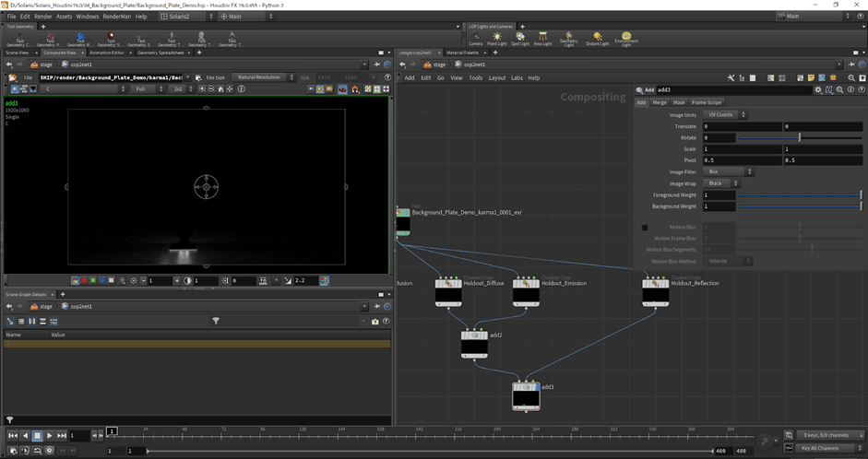Click the Key All Channels button
868x459 pixels.
(820, 449)
